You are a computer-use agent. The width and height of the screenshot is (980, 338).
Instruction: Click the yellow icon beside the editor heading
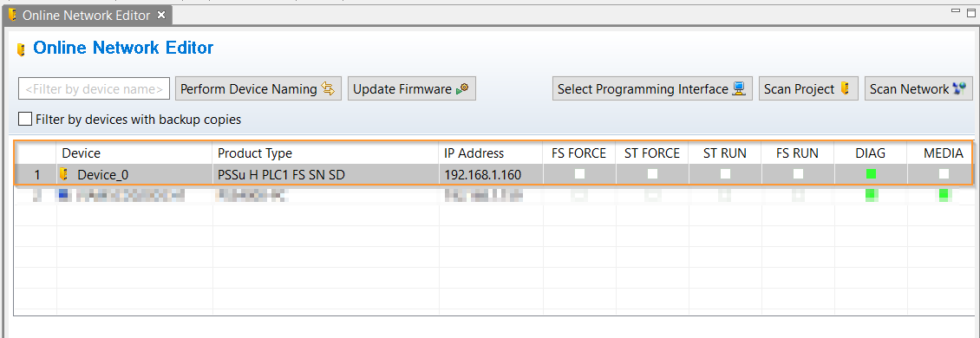point(22,49)
